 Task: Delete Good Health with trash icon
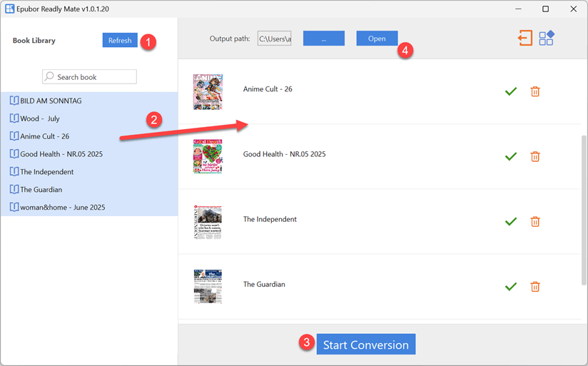pyautogui.click(x=535, y=156)
